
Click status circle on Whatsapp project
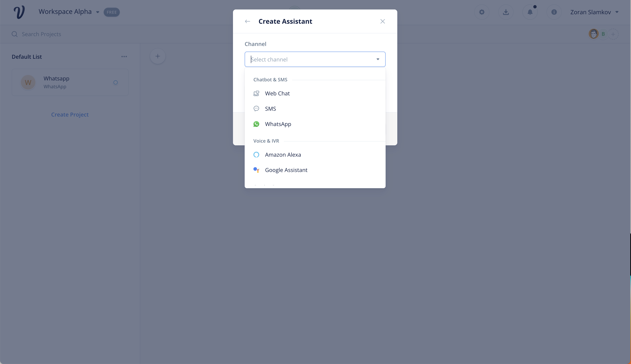coord(115,82)
